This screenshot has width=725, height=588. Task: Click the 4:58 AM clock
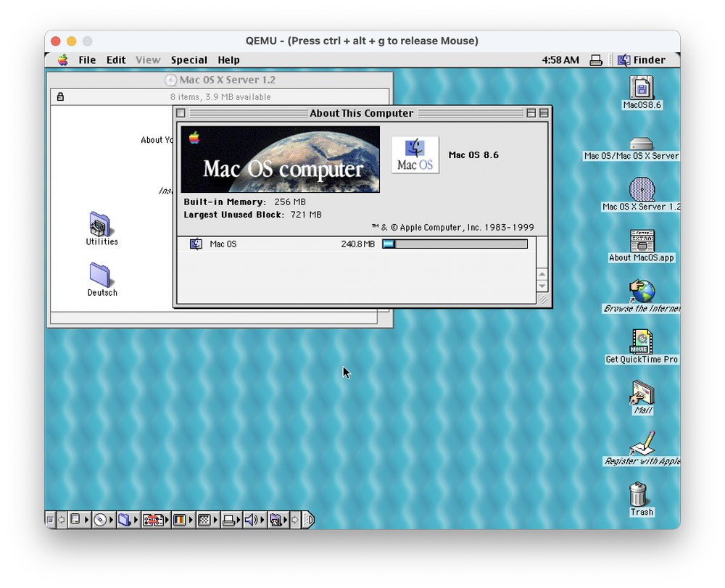[x=560, y=60]
